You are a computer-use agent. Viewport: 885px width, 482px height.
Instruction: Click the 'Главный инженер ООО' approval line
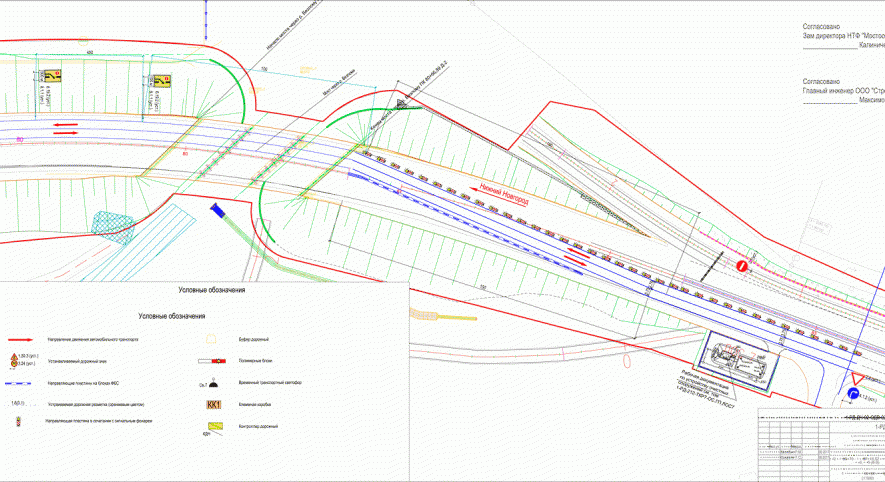[843, 92]
